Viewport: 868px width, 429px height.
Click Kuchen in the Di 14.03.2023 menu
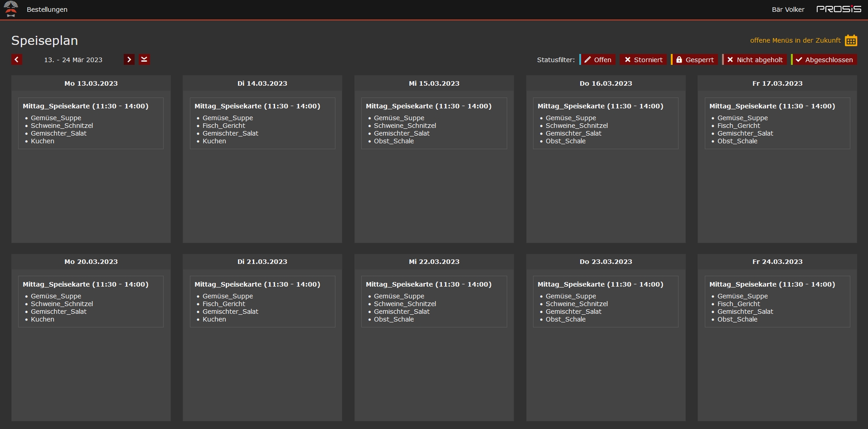[x=214, y=141]
